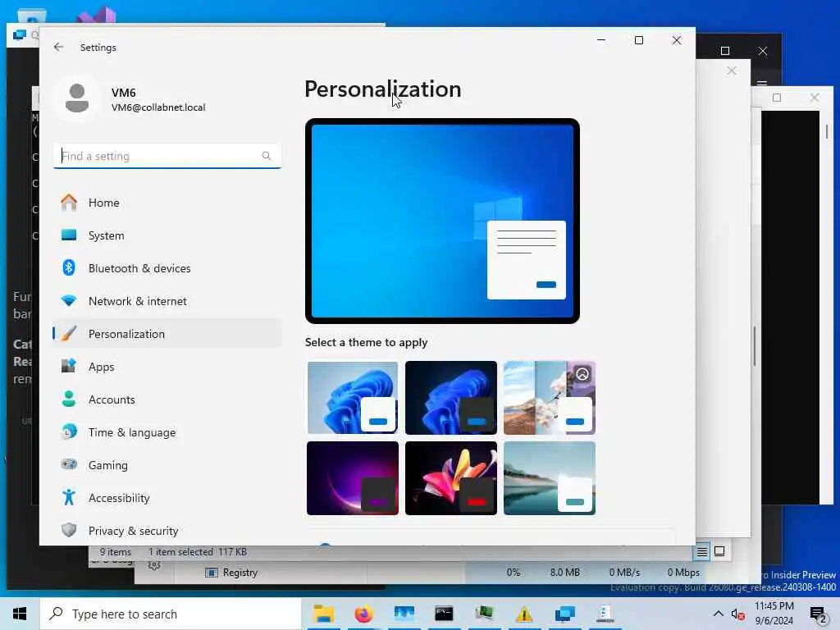The width and height of the screenshot is (840, 630).
Task: Apply the light blue Windows bloom theme
Action: coord(353,398)
